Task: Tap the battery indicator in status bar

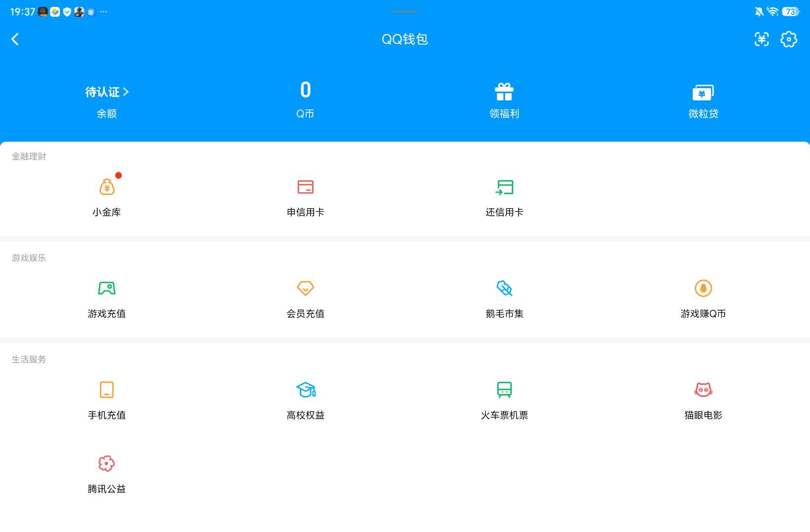Action: [791, 11]
